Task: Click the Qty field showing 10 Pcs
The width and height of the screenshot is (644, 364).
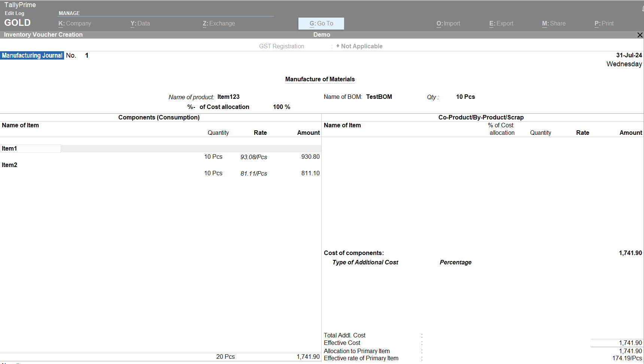Action: (x=465, y=97)
